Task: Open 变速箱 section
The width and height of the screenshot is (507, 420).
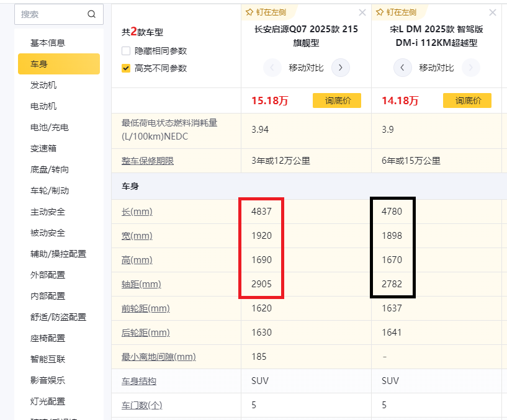Action: (x=43, y=148)
